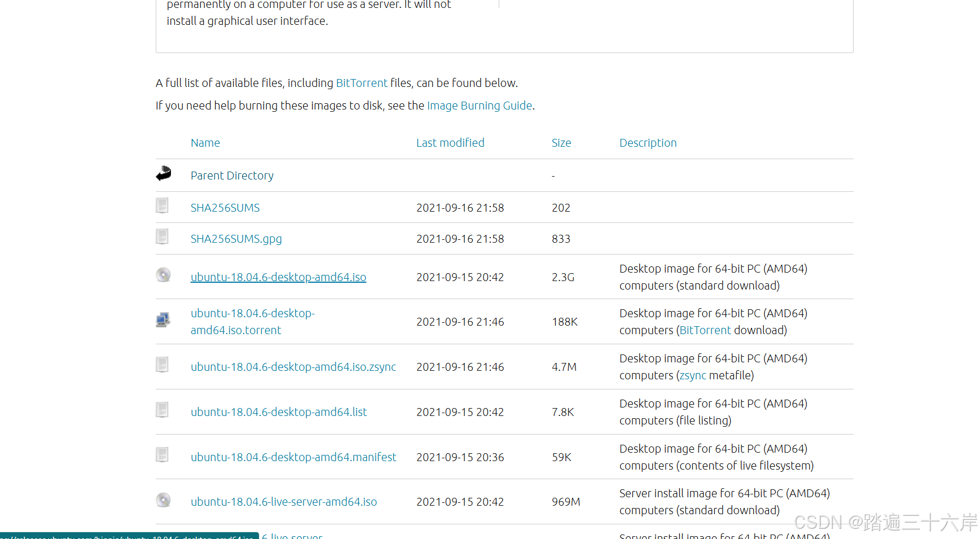Open the Image Burning Guide link
This screenshot has width=980, height=539.
pyautogui.click(x=480, y=106)
